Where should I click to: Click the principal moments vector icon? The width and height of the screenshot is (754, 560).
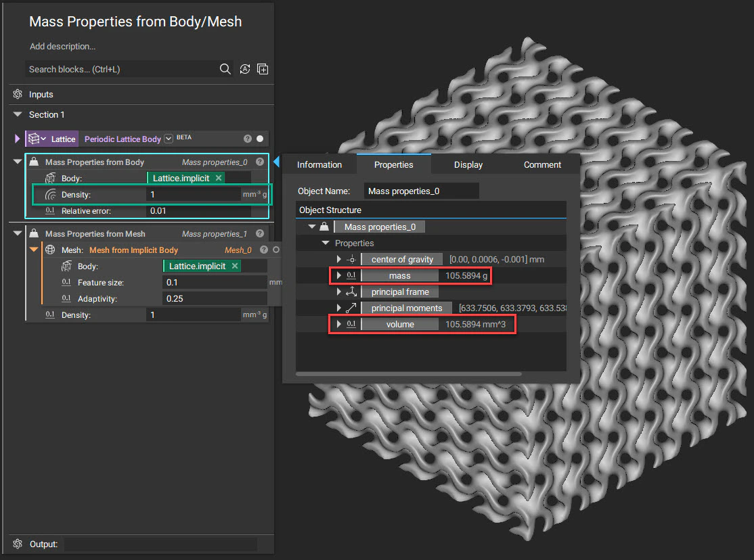(x=351, y=308)
